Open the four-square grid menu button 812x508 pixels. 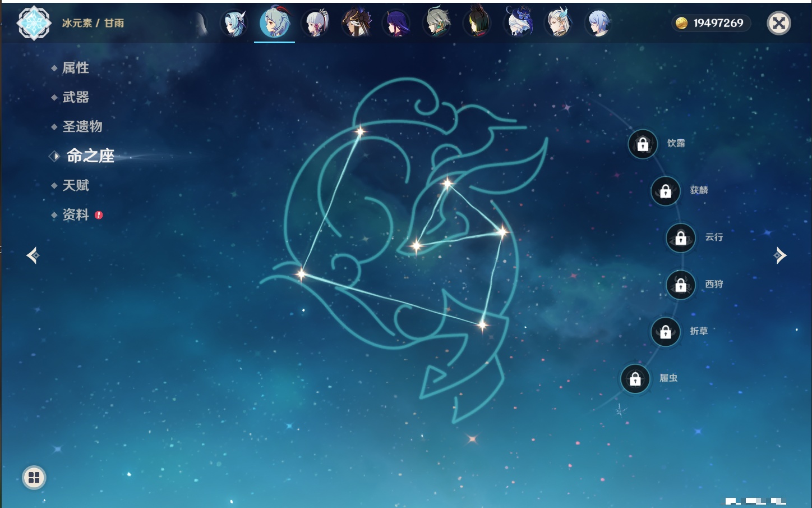[34, 478]
